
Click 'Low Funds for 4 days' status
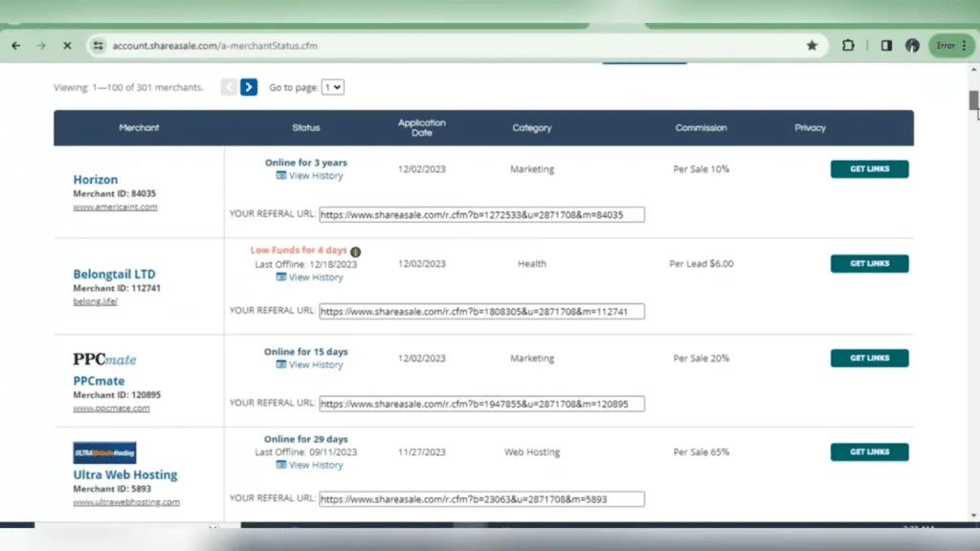pos(299,250)
